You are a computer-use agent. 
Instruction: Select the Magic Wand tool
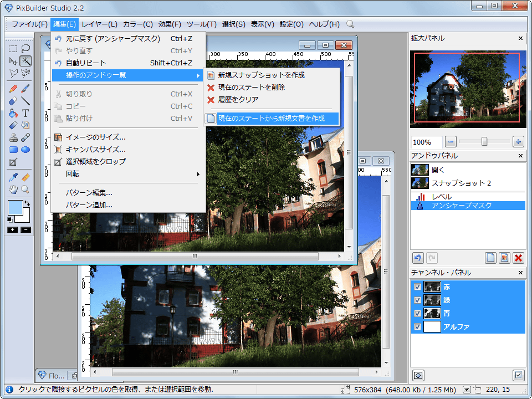point(25,61)
